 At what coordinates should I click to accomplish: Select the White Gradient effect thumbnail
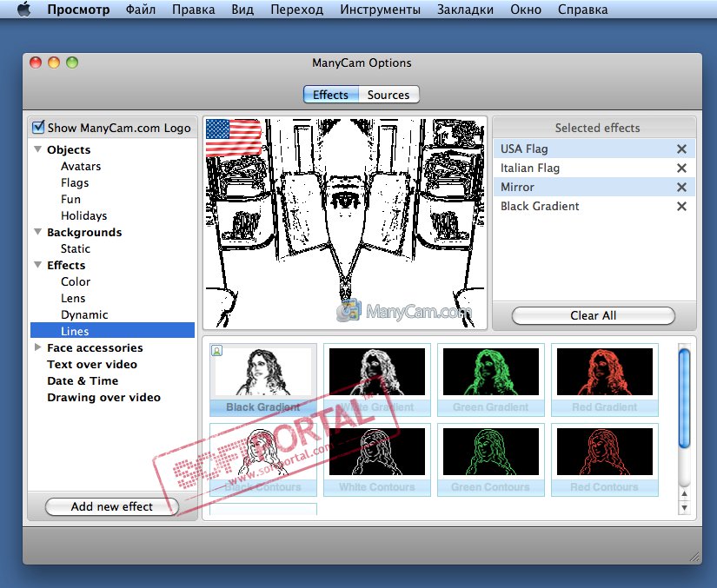(377, 380)
